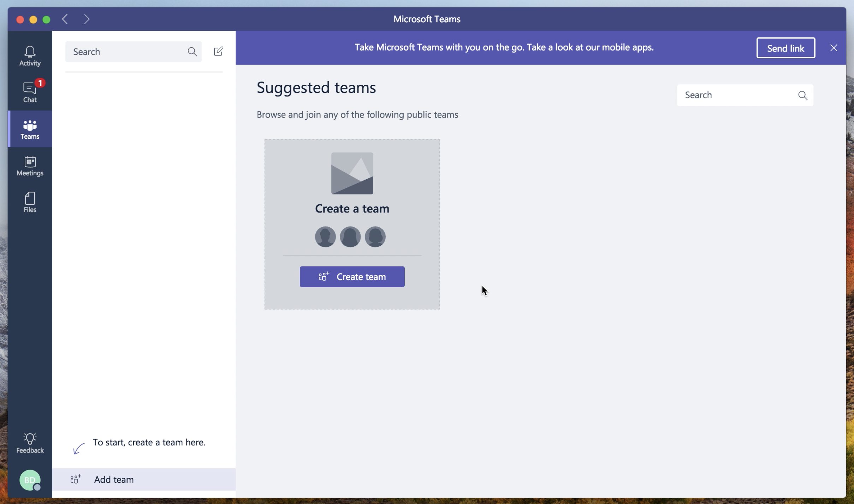Screen dimensions: 854x504
Task: Click the compose new chat icon
Action: 218,52
